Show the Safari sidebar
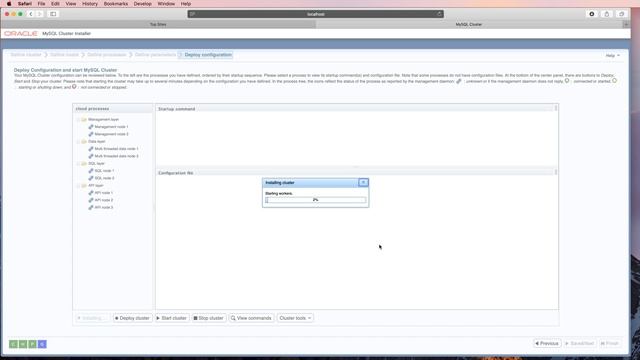 [x=53, y=14]
